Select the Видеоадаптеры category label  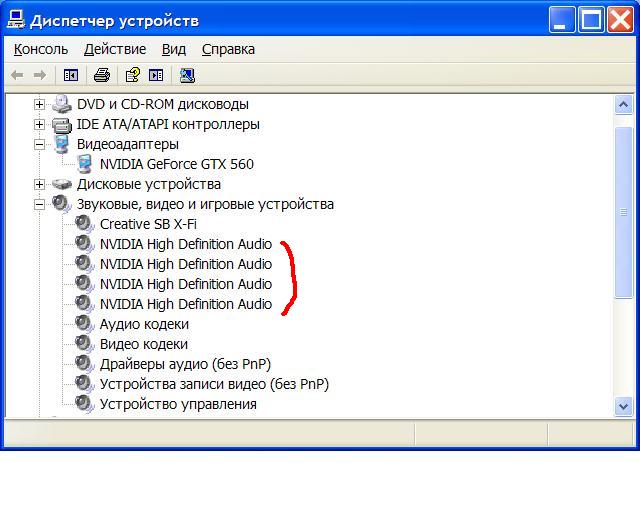click(x=128, y=144)
